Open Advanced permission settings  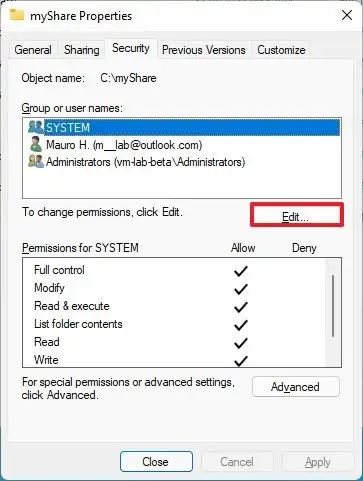296,387
